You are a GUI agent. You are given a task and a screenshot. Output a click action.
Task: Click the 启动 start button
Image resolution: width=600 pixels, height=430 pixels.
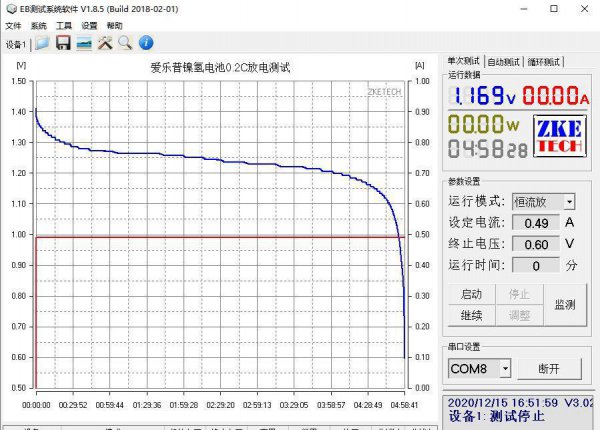pos(471,294)
